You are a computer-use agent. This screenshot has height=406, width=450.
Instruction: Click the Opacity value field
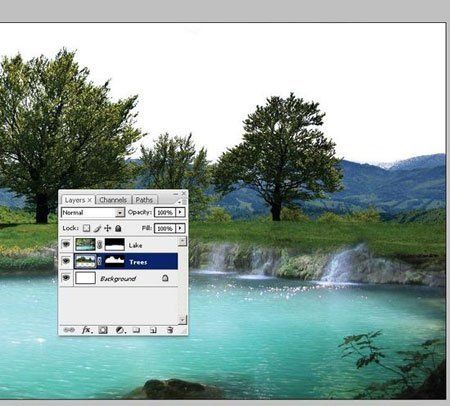[165, 212]
